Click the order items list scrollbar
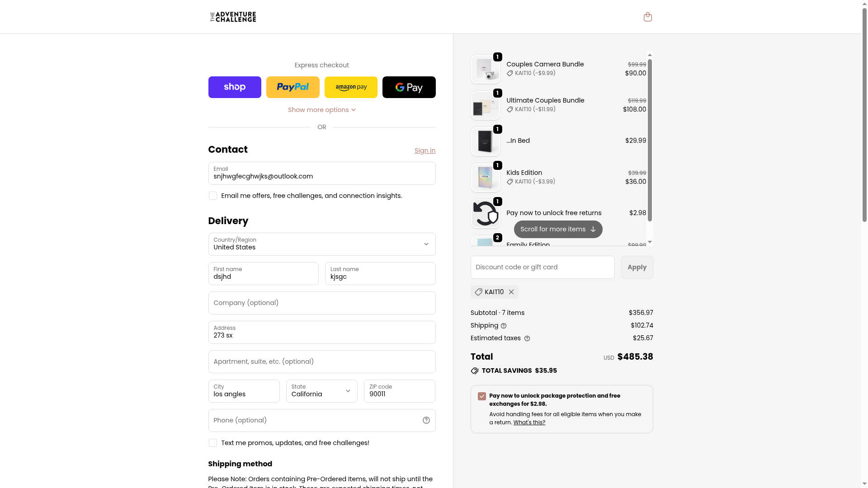Image resolution: width=868 pixels, height=488 pixels. (650, 140)
